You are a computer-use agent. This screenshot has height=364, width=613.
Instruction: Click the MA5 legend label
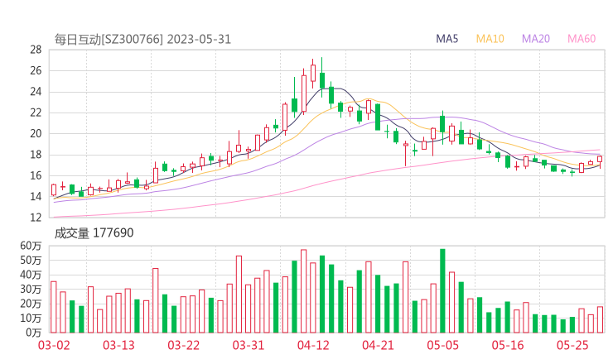[446, 39]
